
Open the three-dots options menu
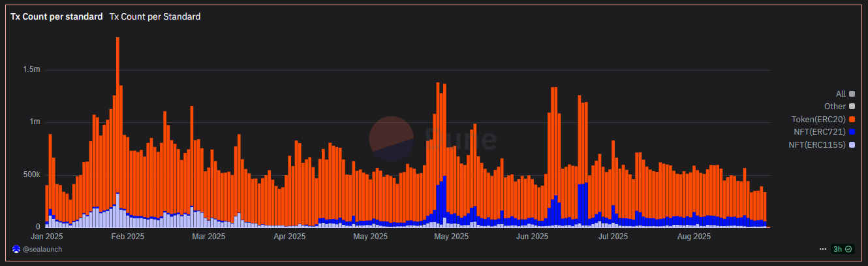point(823,249)
